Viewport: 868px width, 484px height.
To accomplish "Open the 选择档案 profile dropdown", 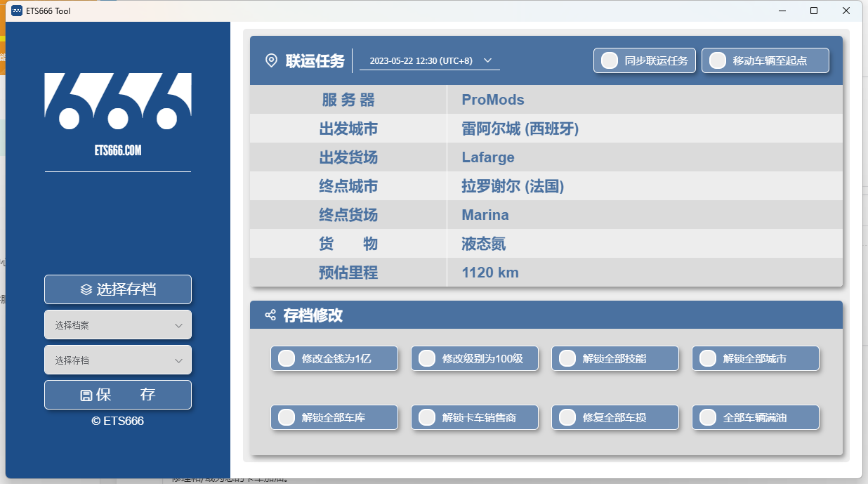I will 118,325.
